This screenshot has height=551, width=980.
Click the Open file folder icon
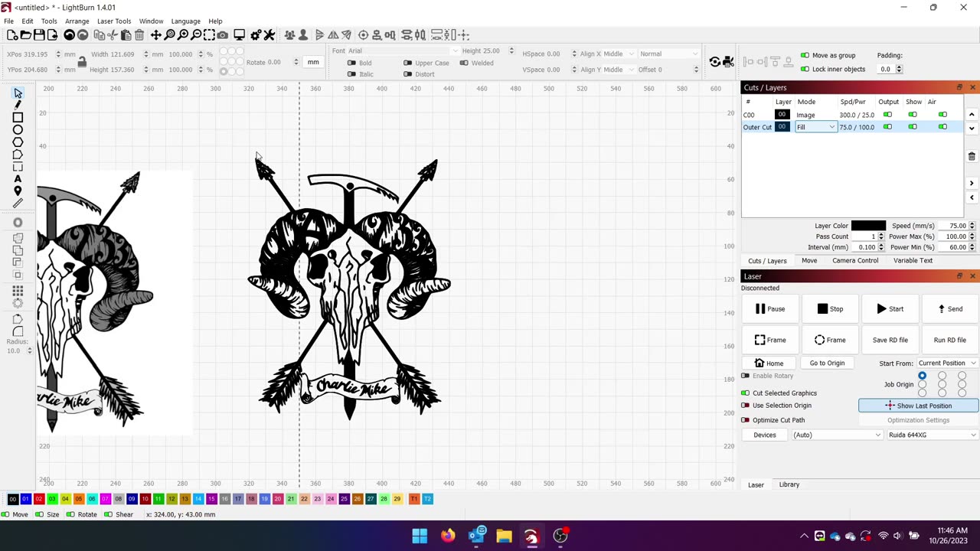tap(25, 35)
